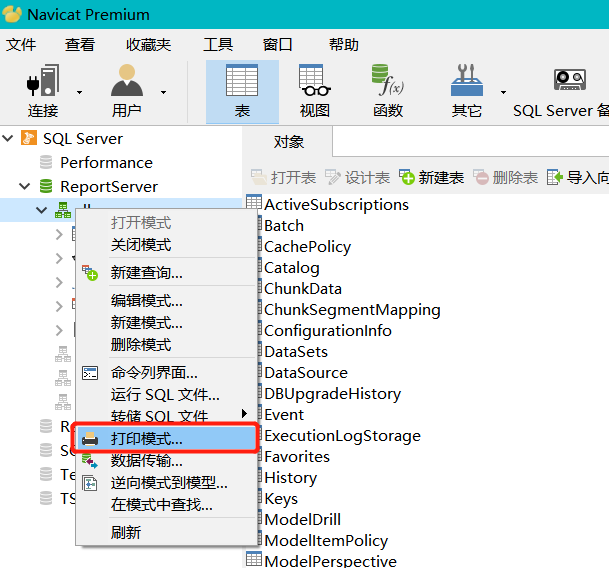609x568 pixels.
Task: Collapse the ReportServer database node
Action: pos(24,186)
